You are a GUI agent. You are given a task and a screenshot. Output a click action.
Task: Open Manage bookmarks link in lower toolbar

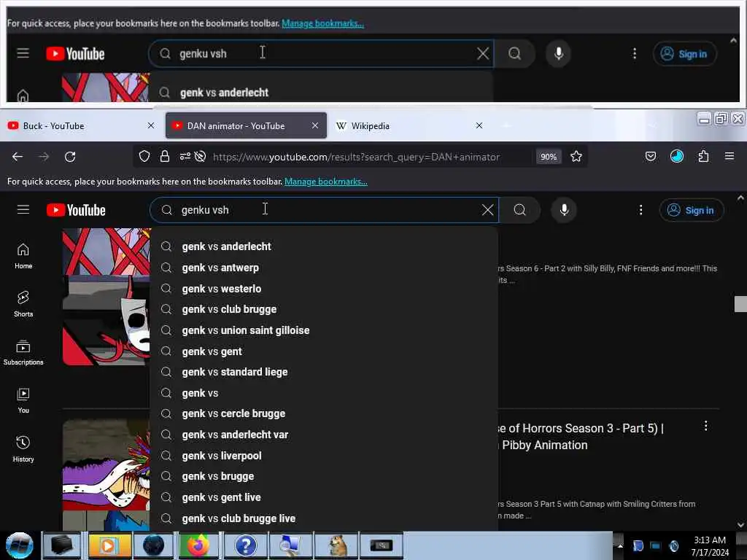(x=326, y=182)
